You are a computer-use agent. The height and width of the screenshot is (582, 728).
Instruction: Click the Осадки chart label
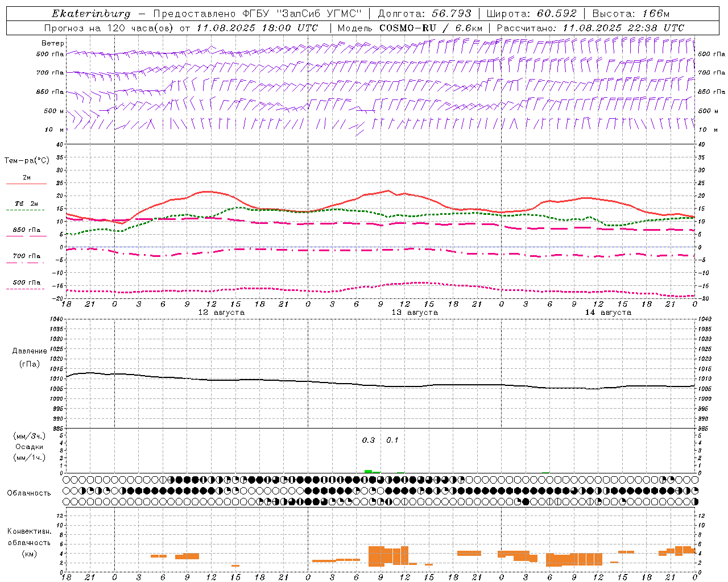30,447
